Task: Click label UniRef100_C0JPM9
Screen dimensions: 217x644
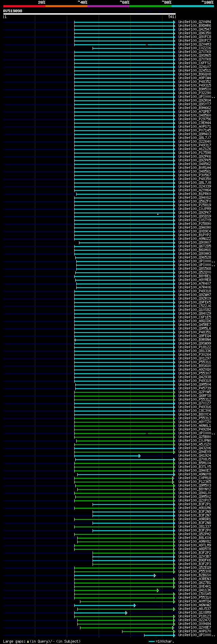Action: (195, 209)
